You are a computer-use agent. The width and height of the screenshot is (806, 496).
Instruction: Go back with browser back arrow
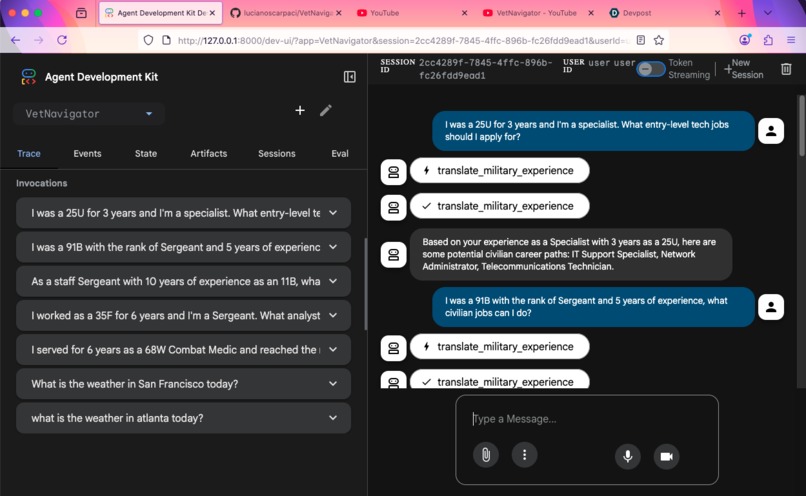[15, 40]
